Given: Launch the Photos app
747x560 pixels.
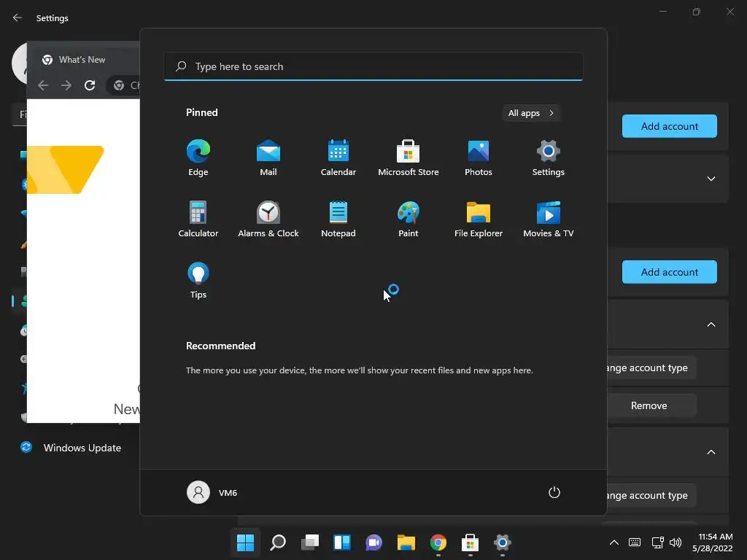Looking at the screenshot, I should click(479, 157).
